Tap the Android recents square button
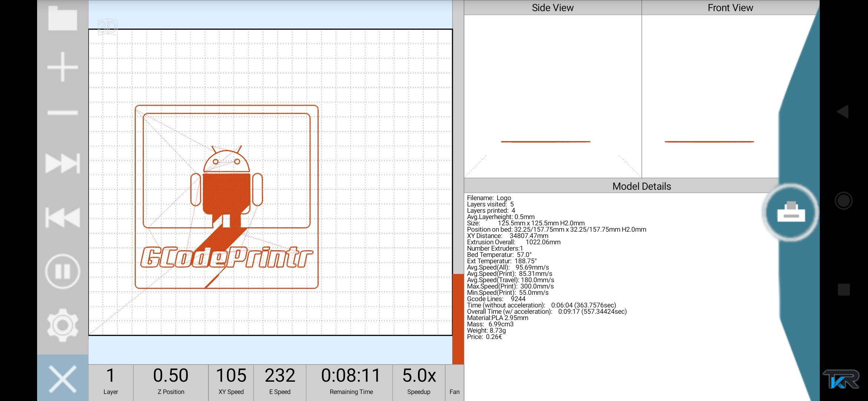This screenshot has height=401, width=868. point(844,290)
